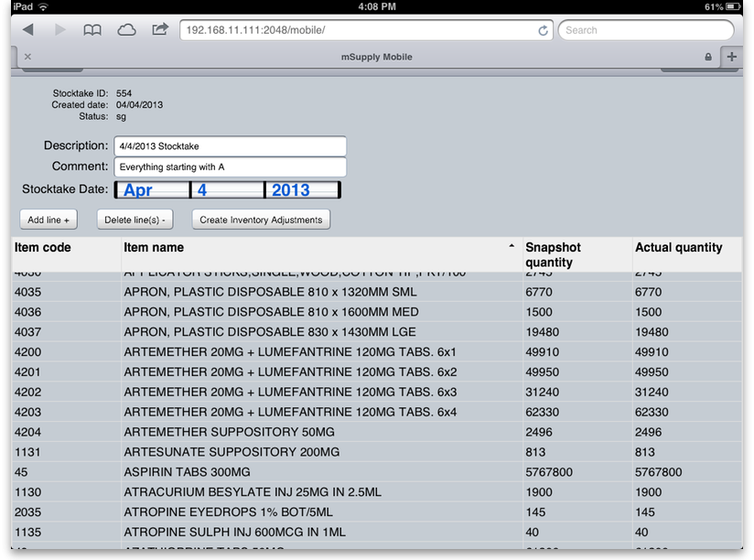
Task: Open the Stocktake Date year picker
Action: coord(302,190)
